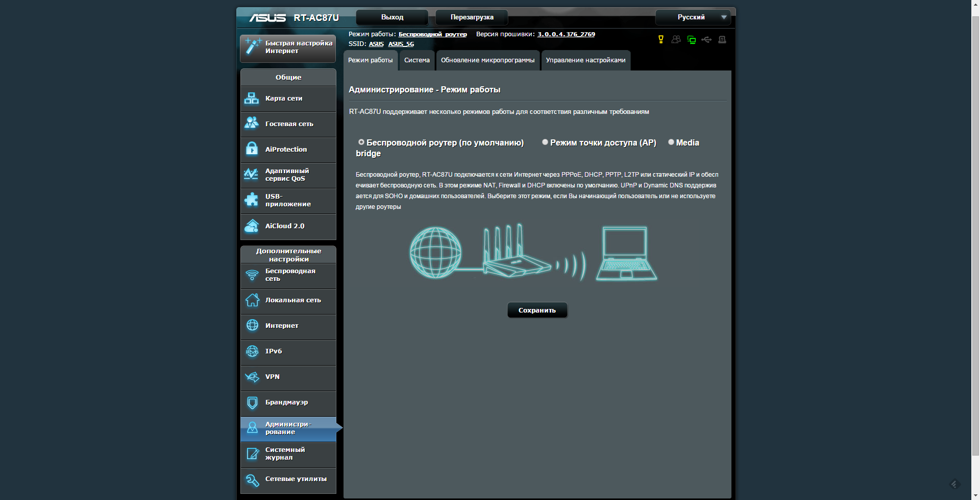
Task: Click the ASUS SSID link
Action: [x=376, y=44]
